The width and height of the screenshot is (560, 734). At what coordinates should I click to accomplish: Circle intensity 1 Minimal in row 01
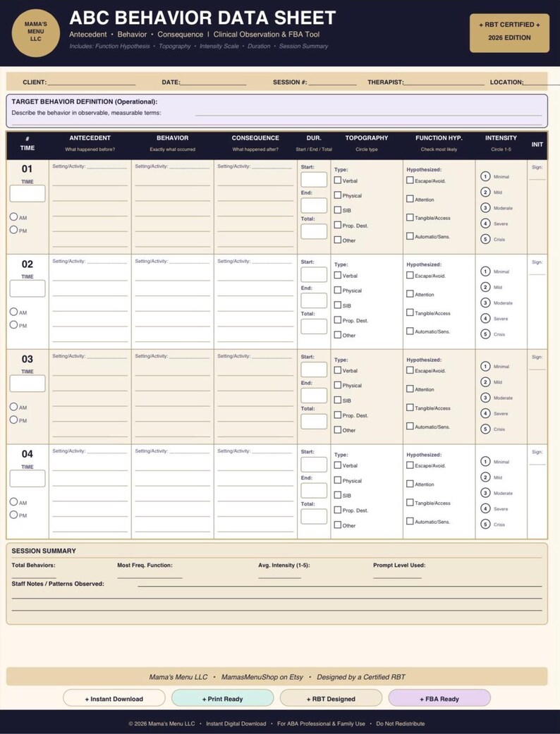tap(485, 176)
